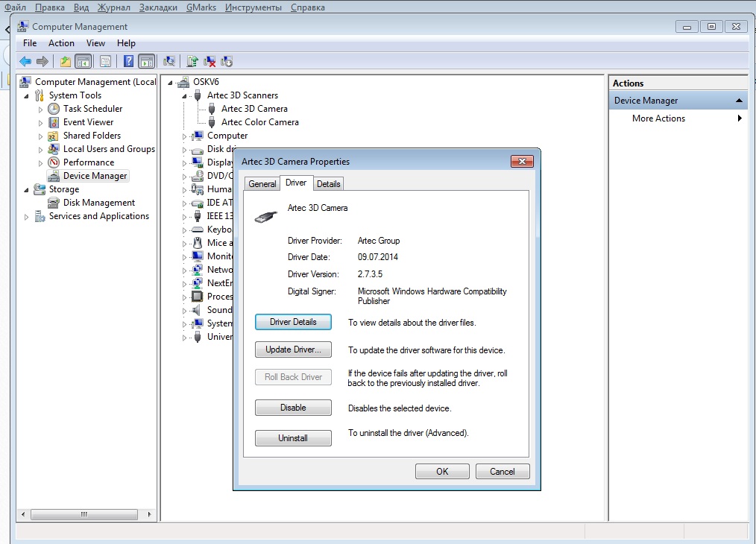The height and width of the screenshot is (544, 756).
Task: Click the Disable button
Action: coord(293,408)
